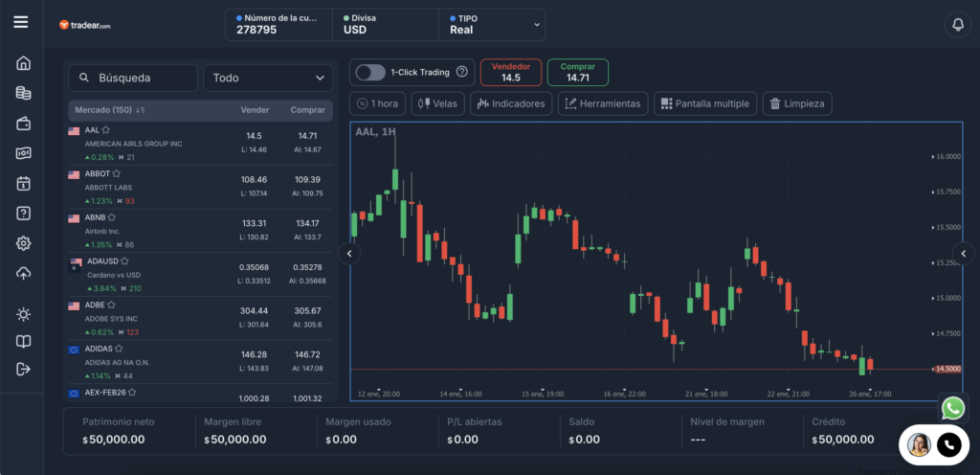The height and width of the screenshot is (475, 980).
Task: Click the AAL, 1H chart title
Action: [375, 131]
